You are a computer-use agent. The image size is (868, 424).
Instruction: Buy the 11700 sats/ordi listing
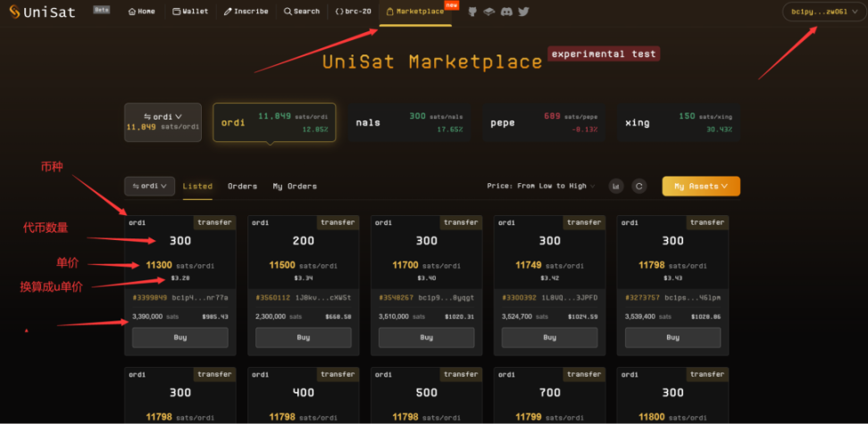click(x=426, y=337)
